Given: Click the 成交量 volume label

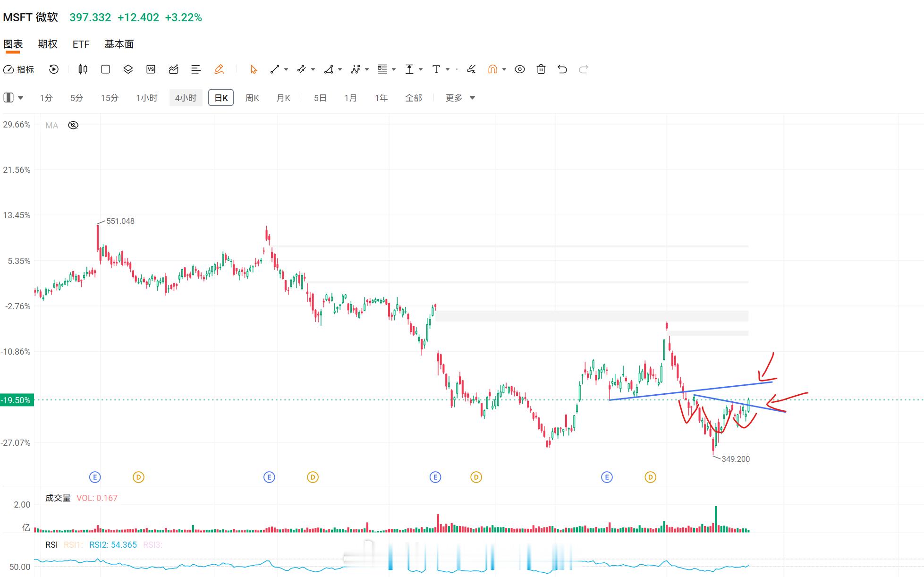Looking at the screenshot, I should [x=58, y=498].
